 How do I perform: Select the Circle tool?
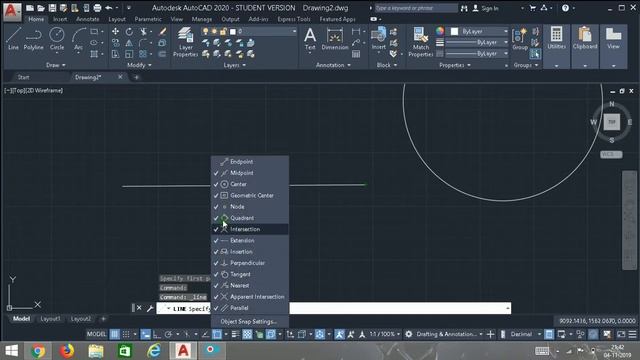pos(57,39)
